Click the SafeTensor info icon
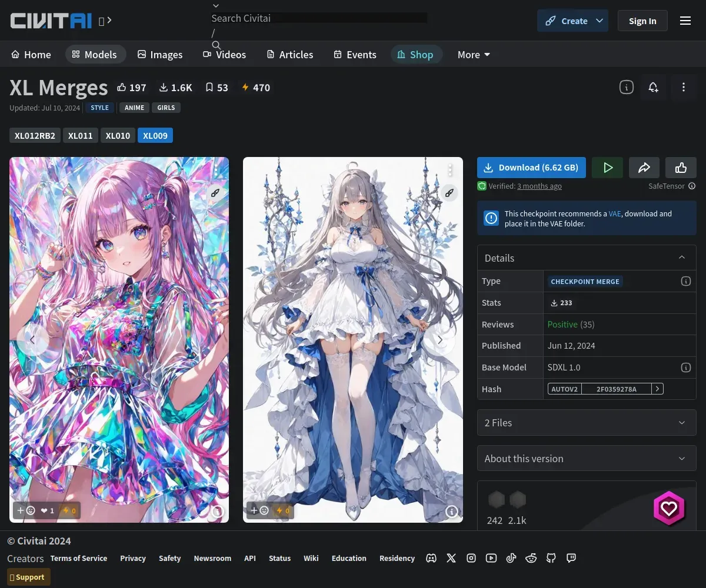 point(692,186)
